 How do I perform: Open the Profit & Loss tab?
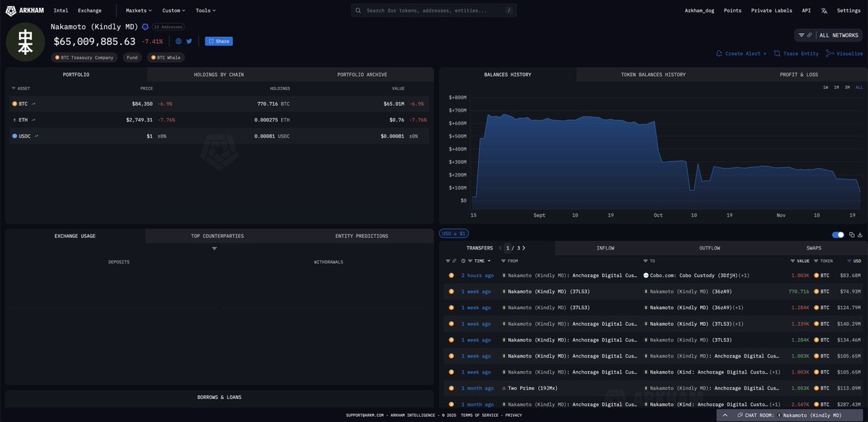coord(799,75)
